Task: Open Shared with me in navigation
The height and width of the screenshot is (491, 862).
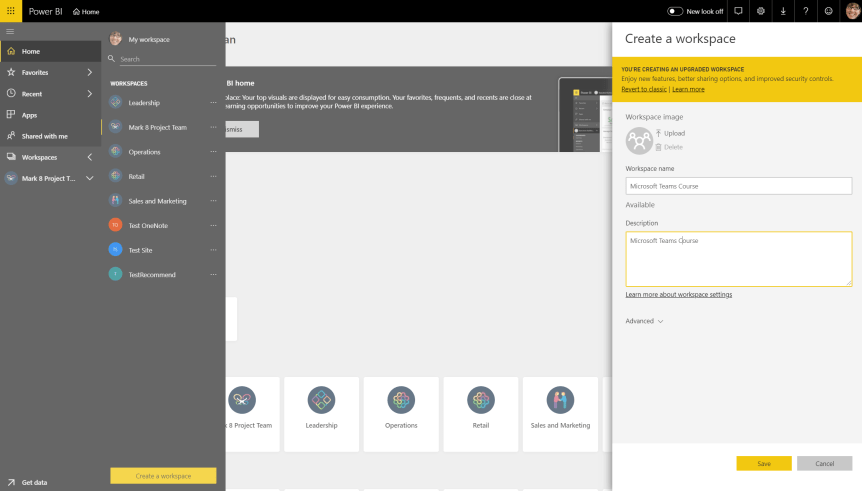Action: point(44,136)
